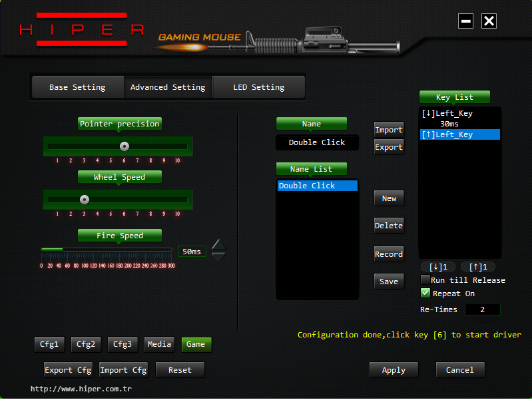This screenshot has width=532, height=400.
Task: Save the current macro
Action: click(389, 282)
